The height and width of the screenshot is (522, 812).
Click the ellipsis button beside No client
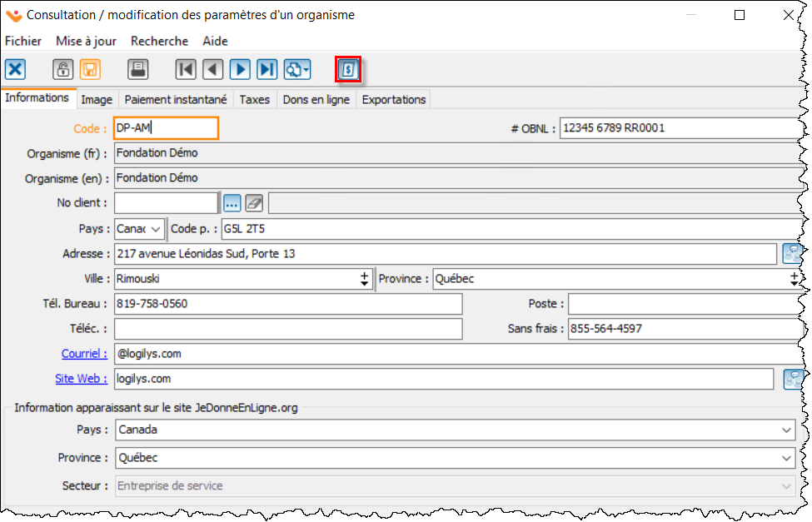(x=232, y=203)
